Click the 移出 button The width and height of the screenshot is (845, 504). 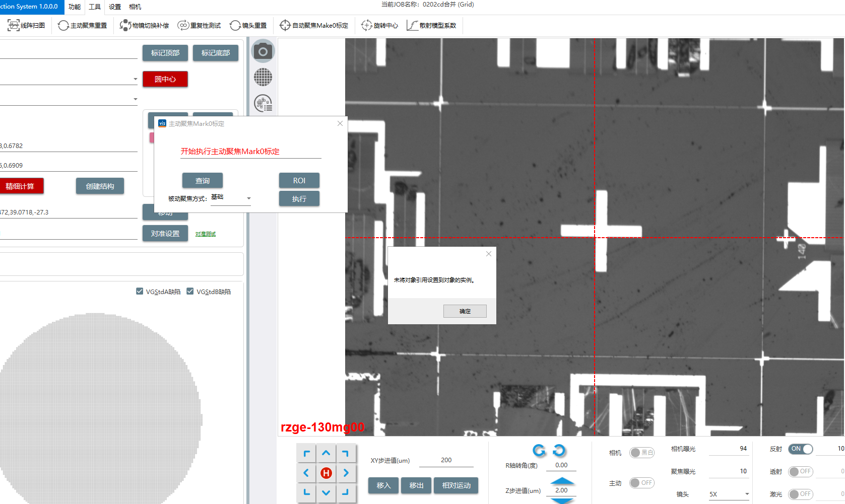[416, 485]
